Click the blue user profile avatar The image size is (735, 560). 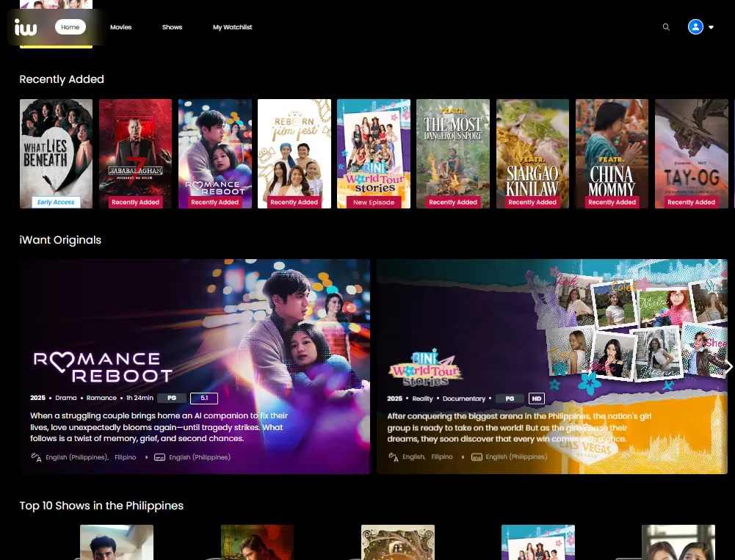click(x=695, y=26)
